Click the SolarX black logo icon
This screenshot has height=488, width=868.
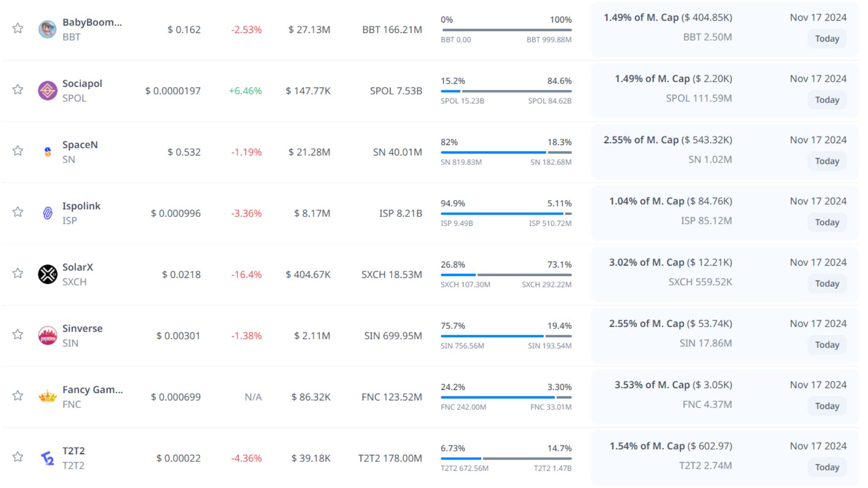coord(47,274)
